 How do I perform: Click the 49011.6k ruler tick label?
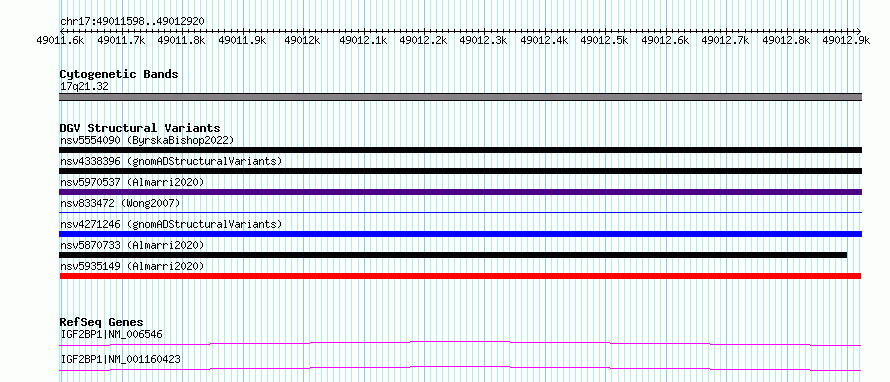60,40
